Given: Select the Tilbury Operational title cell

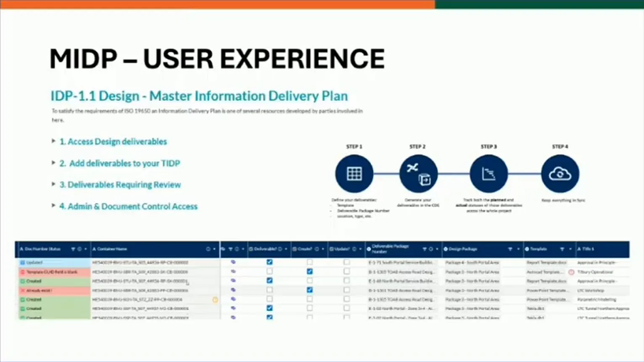Looking at the screenshot, I should click(595, 272).
